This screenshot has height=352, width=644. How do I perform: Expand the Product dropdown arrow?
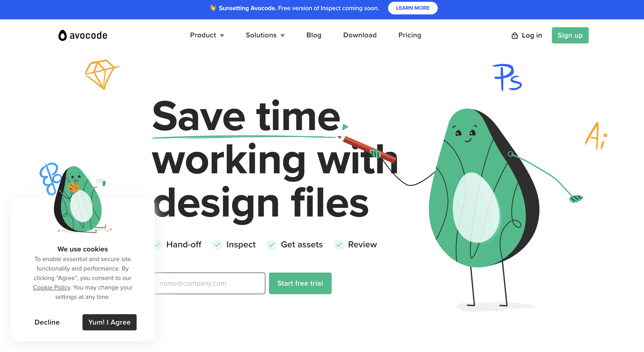(x=222, y=36)
